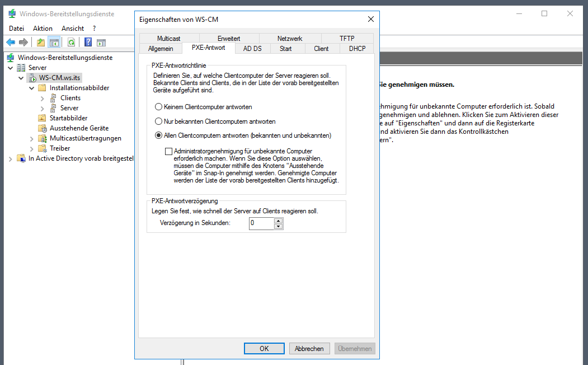This screenshot has width=588, height=365.
Task: Maximize the Windows-Bereitstellungsdienste window
Action: 544,13
